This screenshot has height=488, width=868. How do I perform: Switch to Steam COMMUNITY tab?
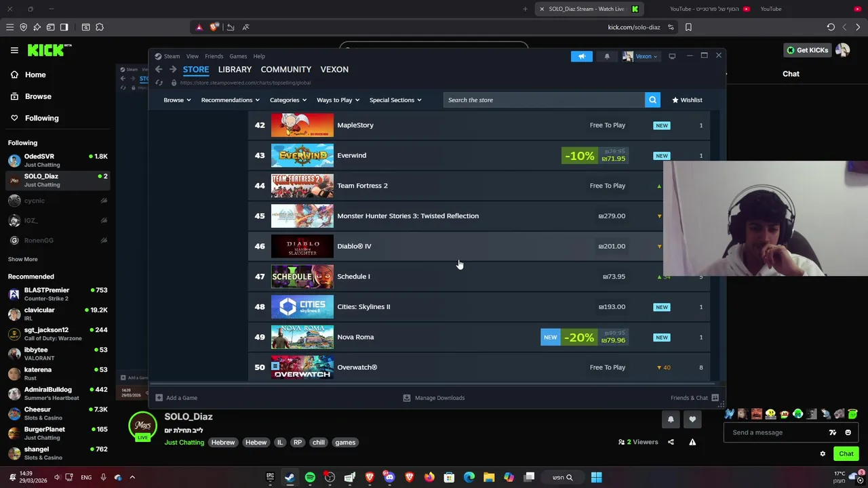tap(285, 69)
